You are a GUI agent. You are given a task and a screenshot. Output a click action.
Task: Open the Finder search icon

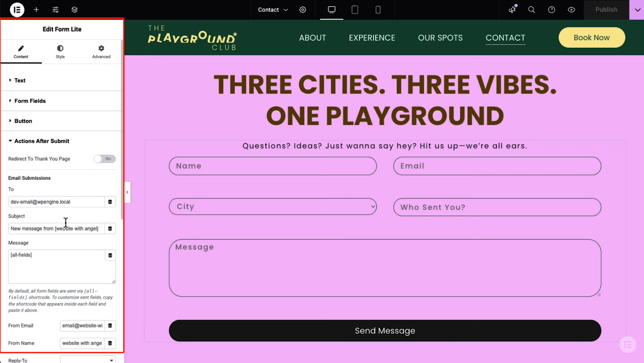click(532, 10)
